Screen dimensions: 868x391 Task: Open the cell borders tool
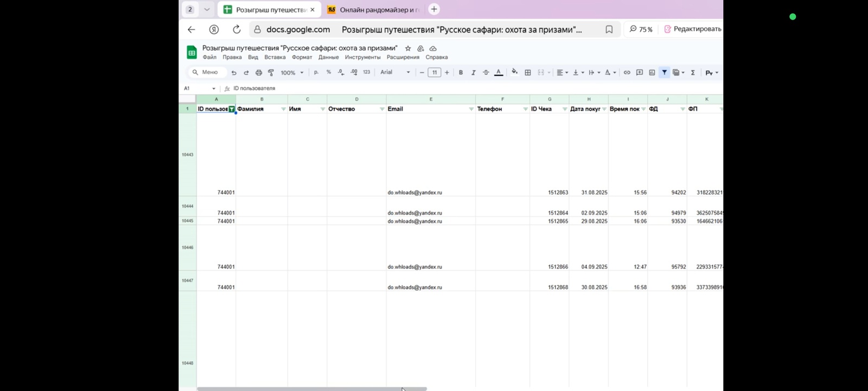tap(528, 73)
